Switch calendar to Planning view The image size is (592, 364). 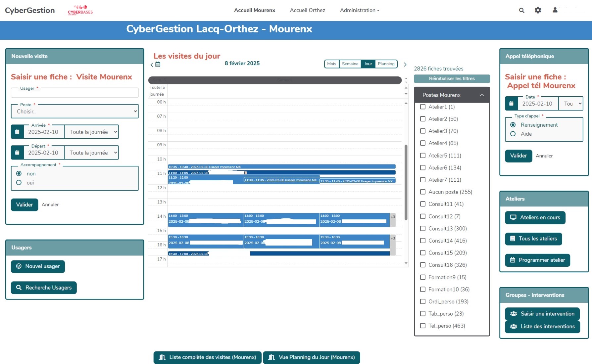386,64
